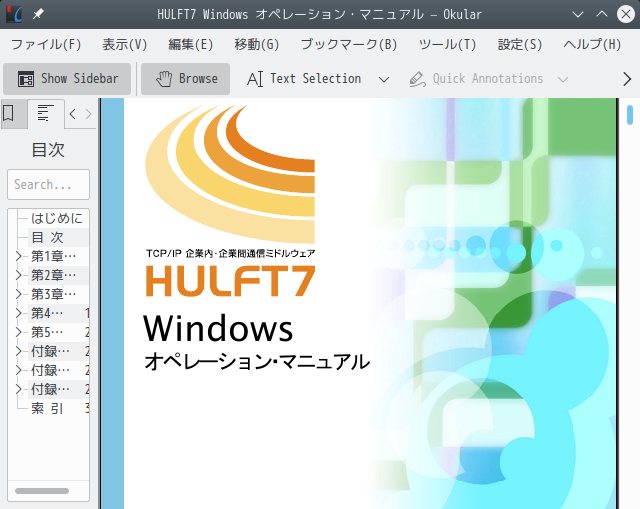The height and width of the screenshot is (509, 640).
Task: Toggle the pin window icon
Action: pyautogui.click(x=38, y=14)
